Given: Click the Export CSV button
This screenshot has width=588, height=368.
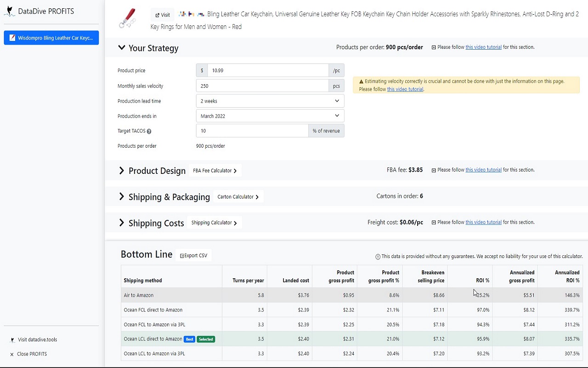Looking at the screenshot, I should coord(193,256).
